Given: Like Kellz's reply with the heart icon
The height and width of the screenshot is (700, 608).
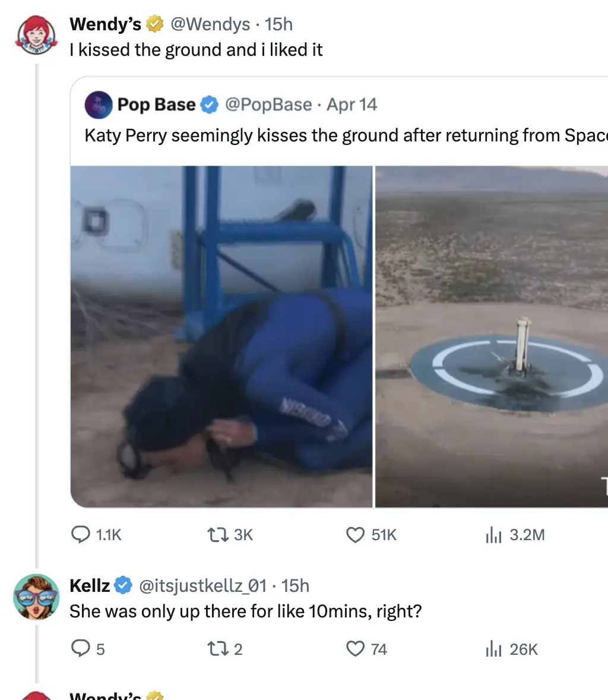Looking at the screenshot, I should [x=355, y=649].
